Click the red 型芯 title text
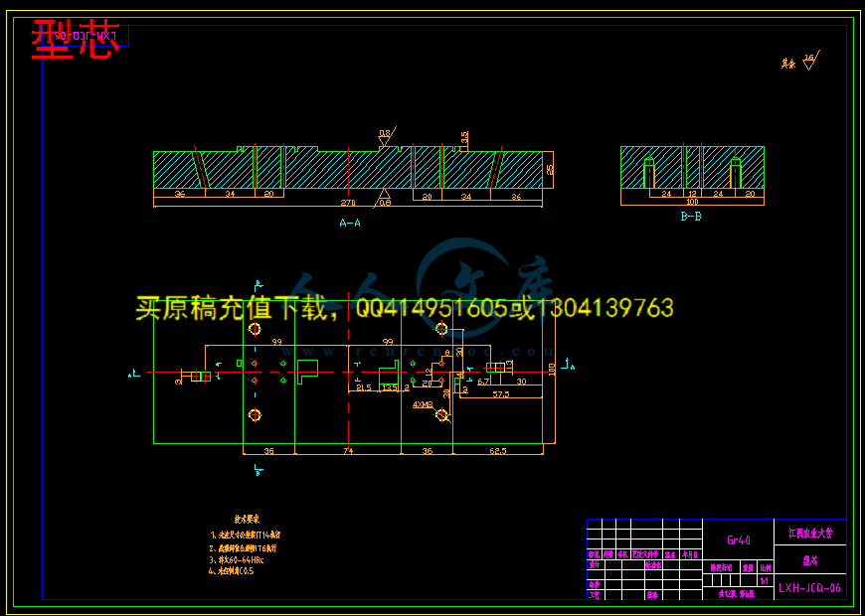The width and height of the screenshot is (865, 616). coord(74,40)
